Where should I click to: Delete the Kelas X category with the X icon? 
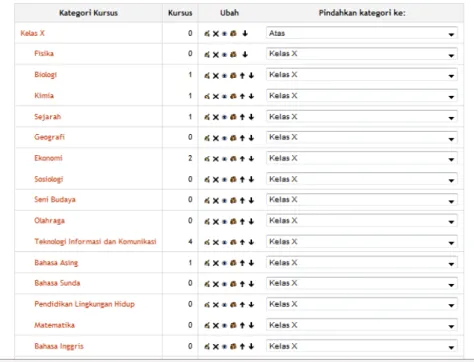click(216, 34)
